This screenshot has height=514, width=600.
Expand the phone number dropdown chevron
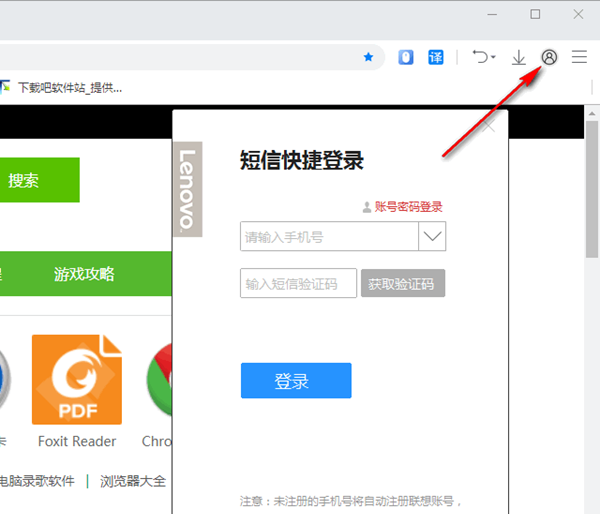(x=432, y=236)
